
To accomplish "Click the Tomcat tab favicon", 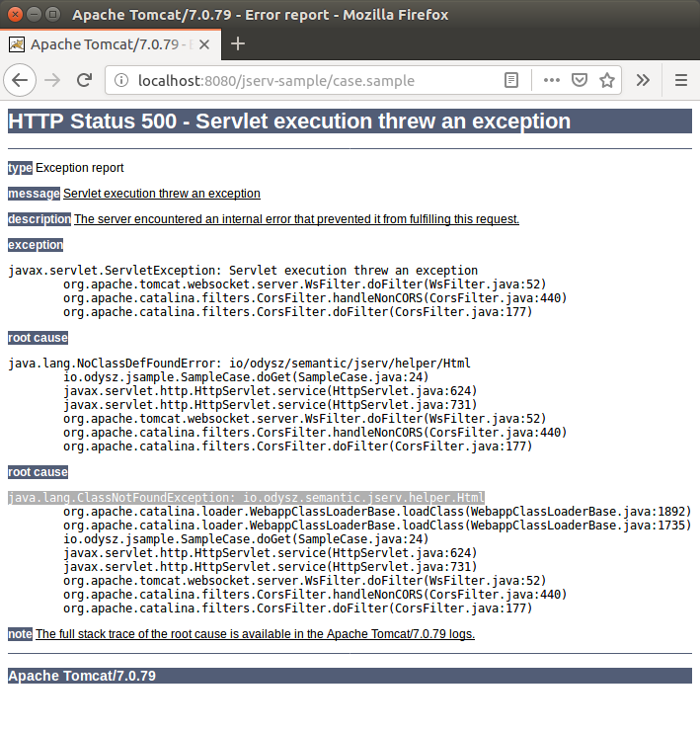I will click(17, 44).
